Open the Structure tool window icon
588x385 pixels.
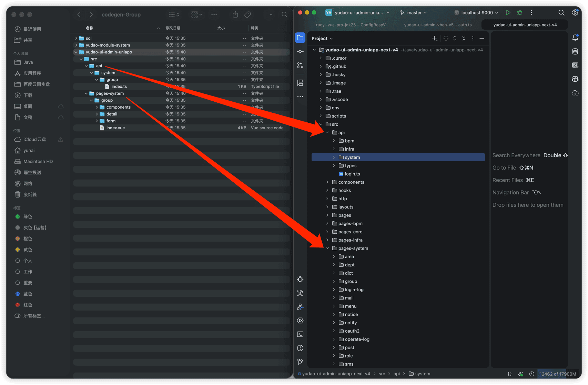[300, 83]
